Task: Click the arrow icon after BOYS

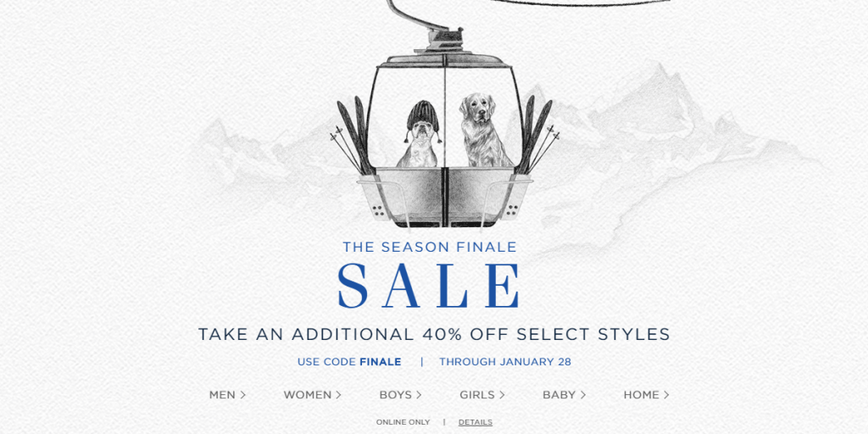Action: pyautogui.click(x=419, y=395)
